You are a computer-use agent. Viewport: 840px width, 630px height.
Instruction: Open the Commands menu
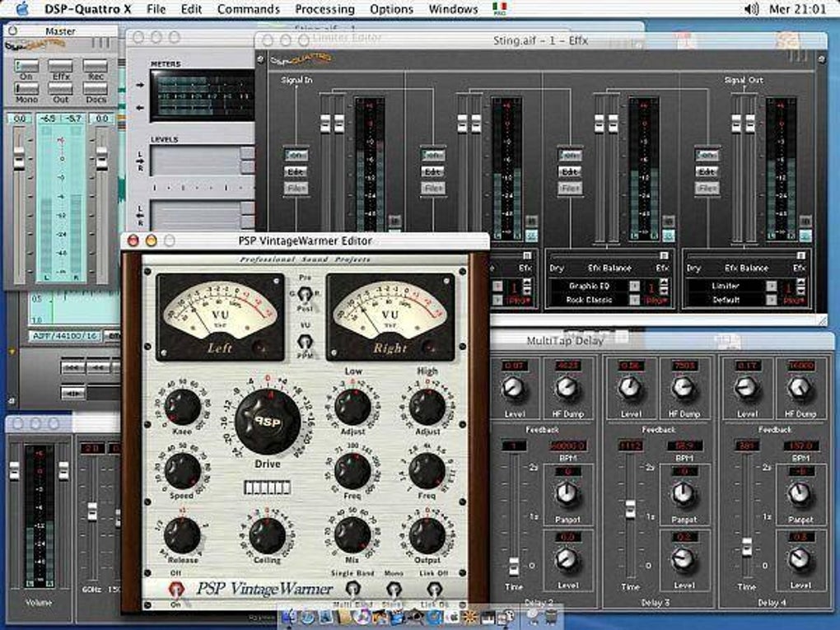point(249,9)
